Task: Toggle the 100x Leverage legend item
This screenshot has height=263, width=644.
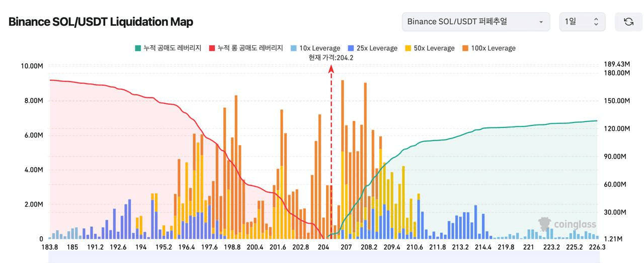Action: point(488,48)
